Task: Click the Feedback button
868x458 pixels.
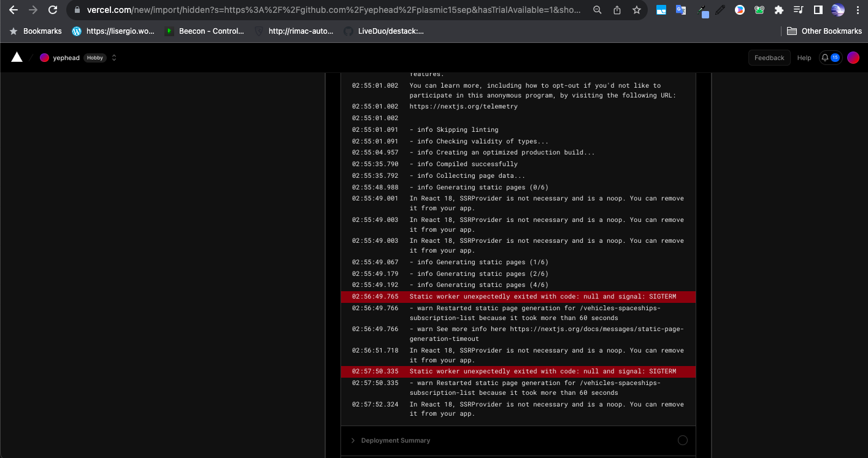Action: (769, 58)
